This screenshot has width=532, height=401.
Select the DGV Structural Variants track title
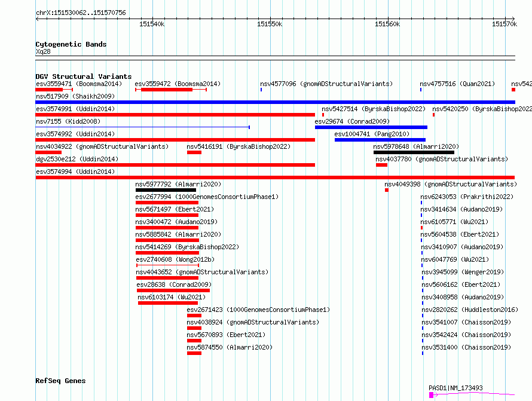[x=84, y=76]
